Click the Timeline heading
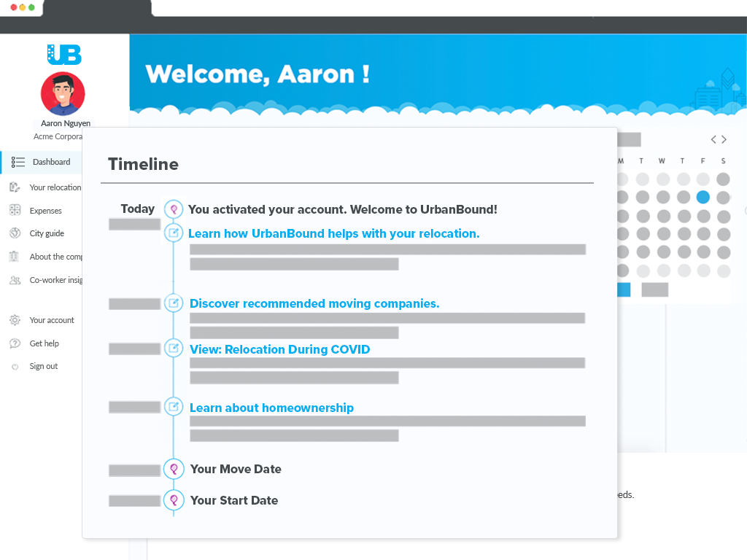747x560 pixels. (144, 164)
